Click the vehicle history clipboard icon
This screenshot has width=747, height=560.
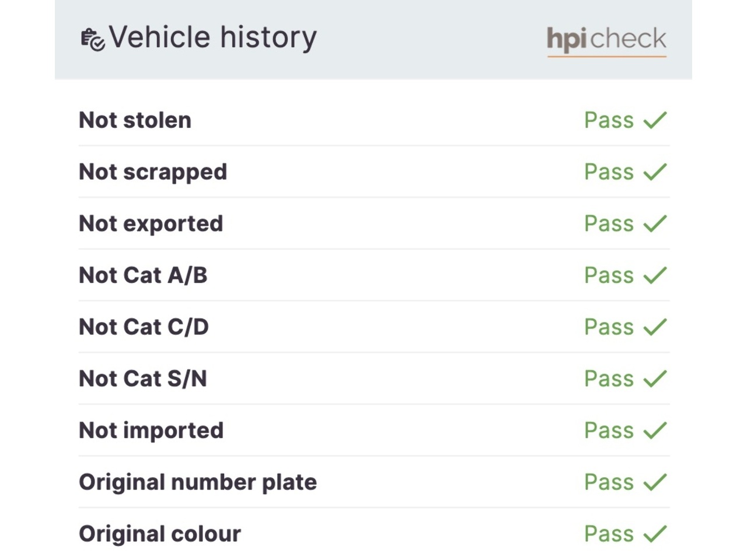[x=92, y=40]
